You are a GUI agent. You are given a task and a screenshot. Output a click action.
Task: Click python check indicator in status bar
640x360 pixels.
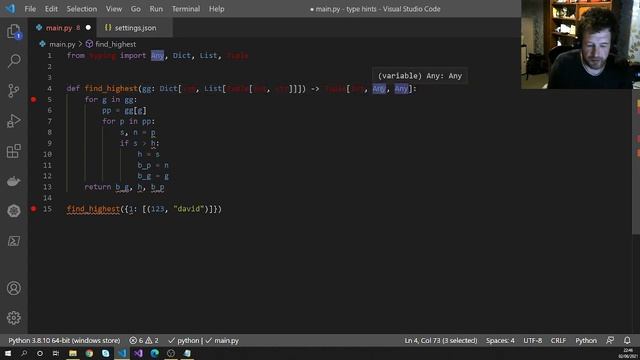click(x=184, y=340)
